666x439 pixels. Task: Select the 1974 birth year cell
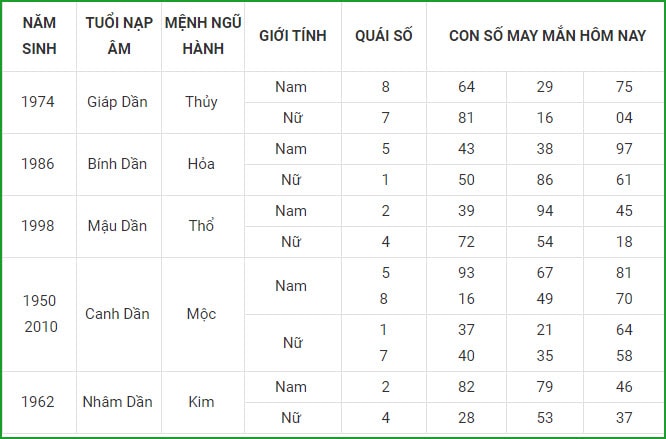38,102
